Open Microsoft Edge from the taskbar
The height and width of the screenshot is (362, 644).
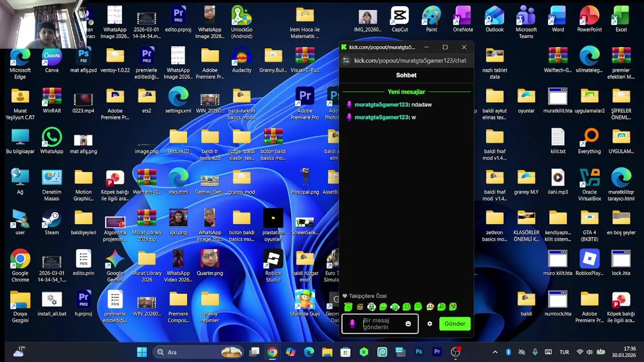tap(308, 352)
